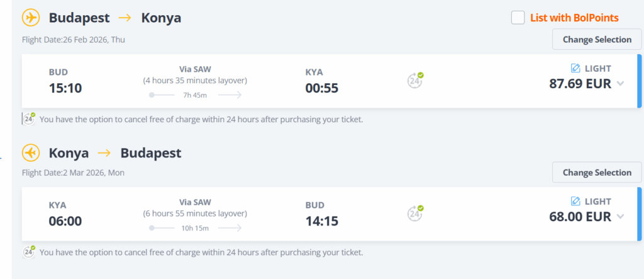Click the 24-hour cancellation icon on outbound flight
644x279 pixels.
tap(414, 80)
